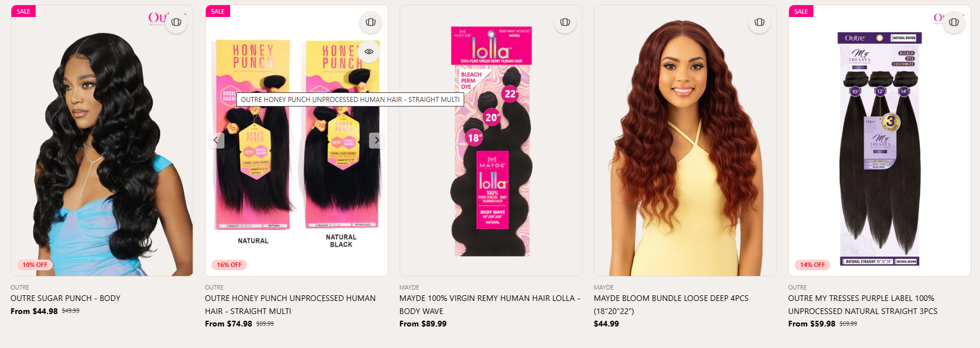Screen dimensions: 980x348
Task: Show previous image with Honey Punch left arrow
Action: pos(216,140)
